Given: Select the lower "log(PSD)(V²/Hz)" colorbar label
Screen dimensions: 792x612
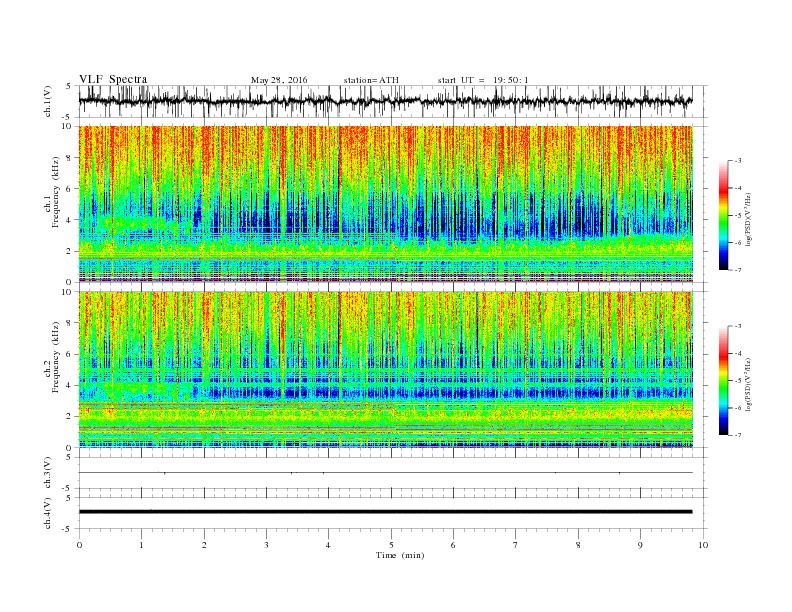Looking at the screenshot, I should 749,384.
